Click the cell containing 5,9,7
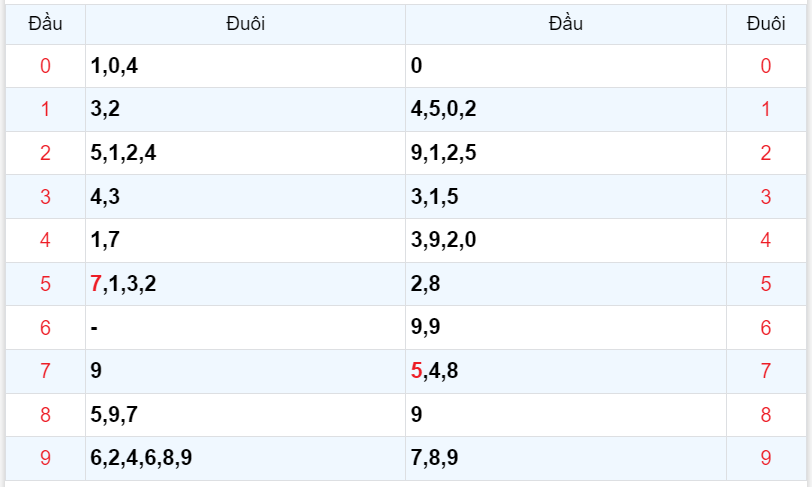The height and width of the screenshot is (487, 812). click(x=114, y=414)
